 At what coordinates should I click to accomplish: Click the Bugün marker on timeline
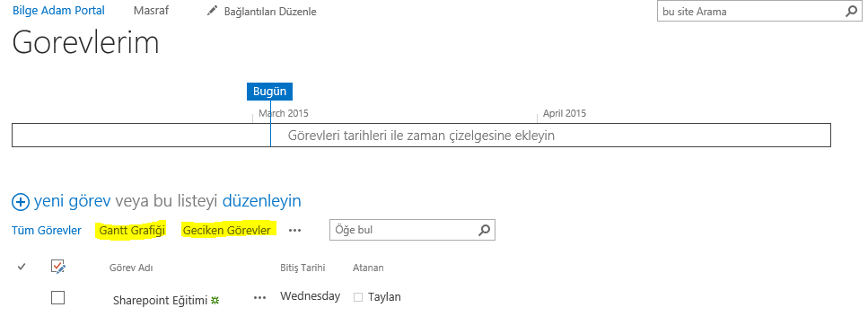click(x=269, y=92)
